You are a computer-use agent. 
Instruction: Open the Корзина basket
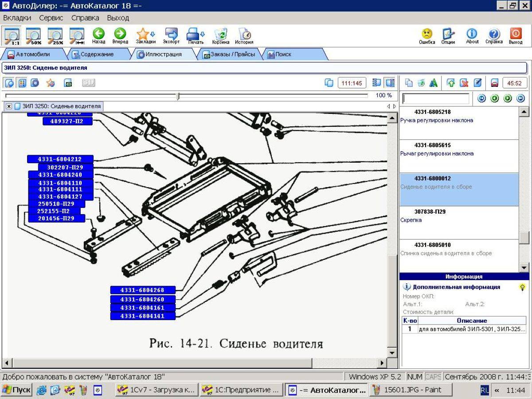220,35
